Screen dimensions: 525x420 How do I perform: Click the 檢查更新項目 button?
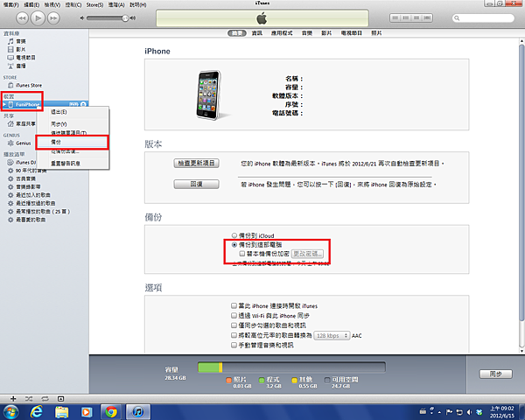click(197, 163)
